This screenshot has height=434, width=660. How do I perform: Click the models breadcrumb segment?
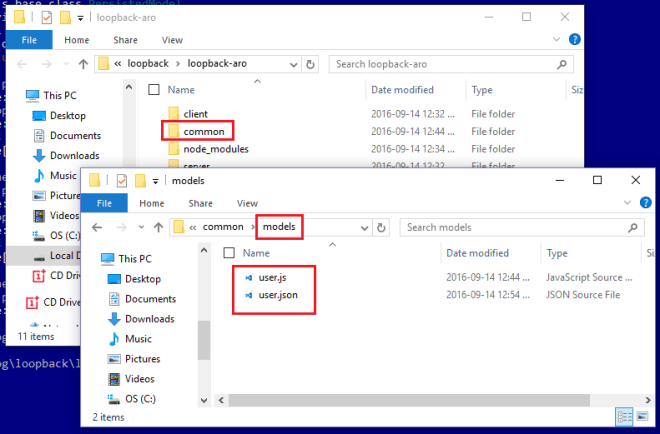tap(279, 227)
